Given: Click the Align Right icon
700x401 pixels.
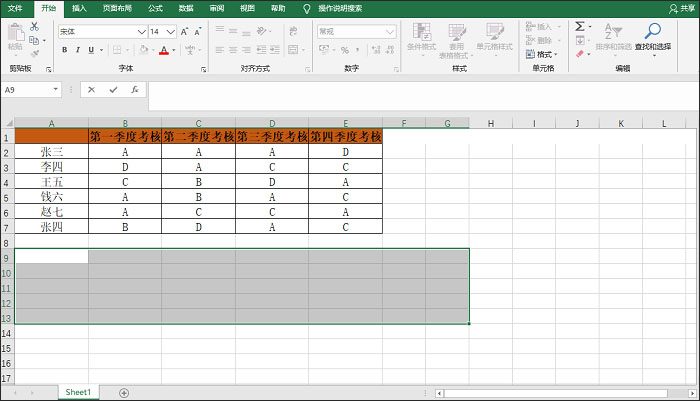Looking at the screenshot, I should click(x=246, y=50).
